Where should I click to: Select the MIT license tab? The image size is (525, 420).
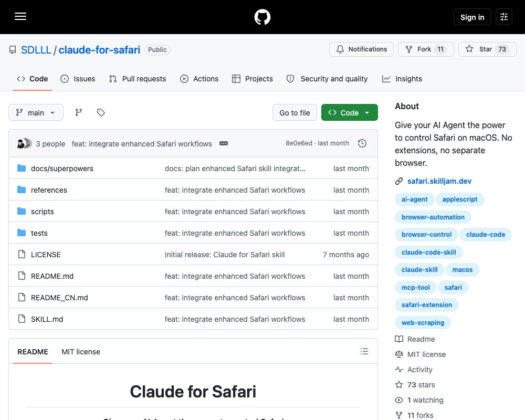coord(81,352)
